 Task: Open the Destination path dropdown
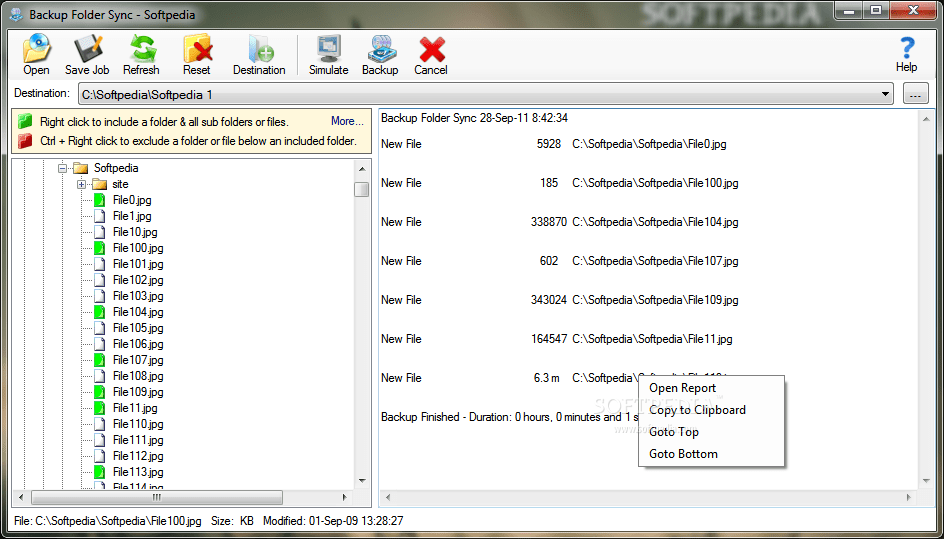885,94
